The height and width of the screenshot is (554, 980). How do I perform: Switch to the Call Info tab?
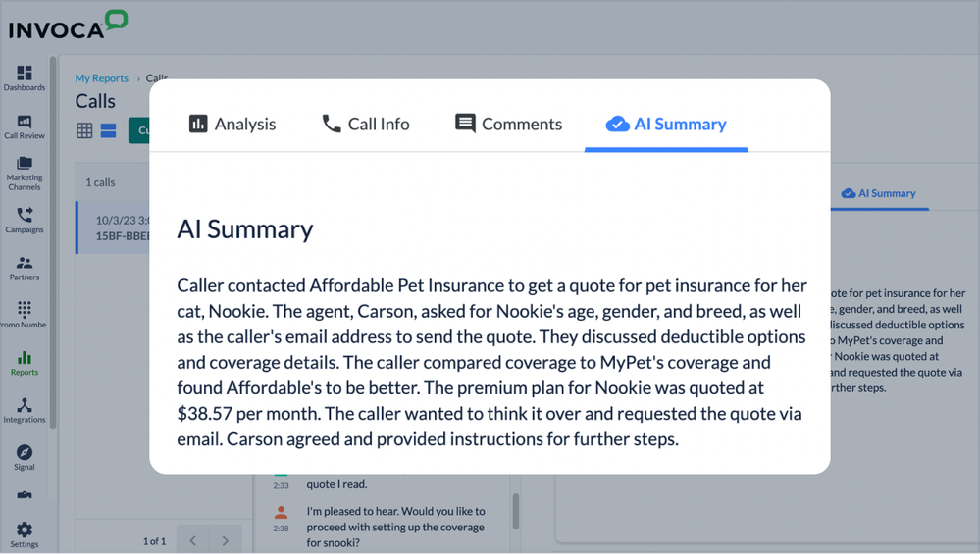[x=366, y=124]
